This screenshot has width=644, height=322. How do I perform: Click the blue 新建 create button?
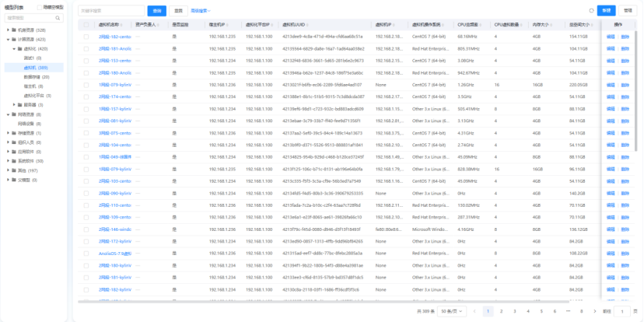coord(607,11)
